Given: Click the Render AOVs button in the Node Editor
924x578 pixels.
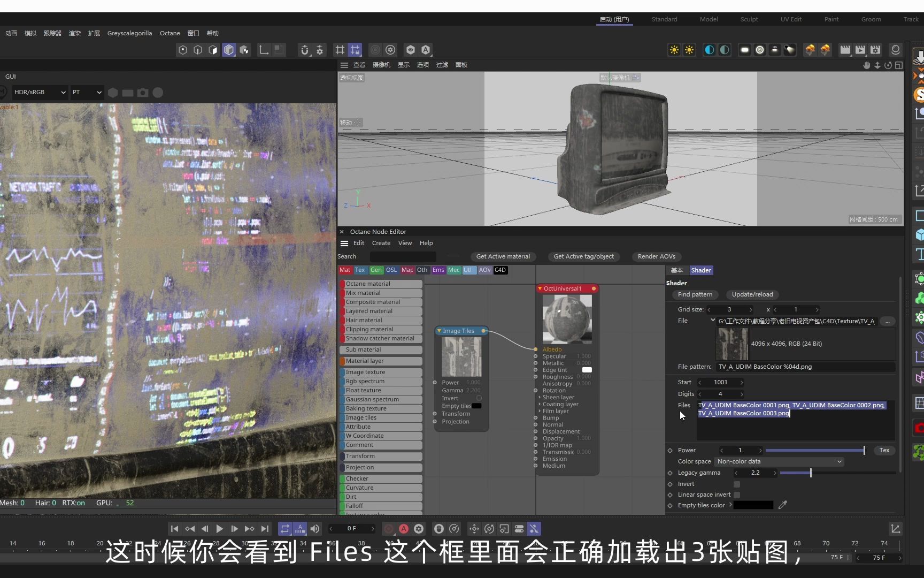Looking at the screenshot, I should [656, 256].
